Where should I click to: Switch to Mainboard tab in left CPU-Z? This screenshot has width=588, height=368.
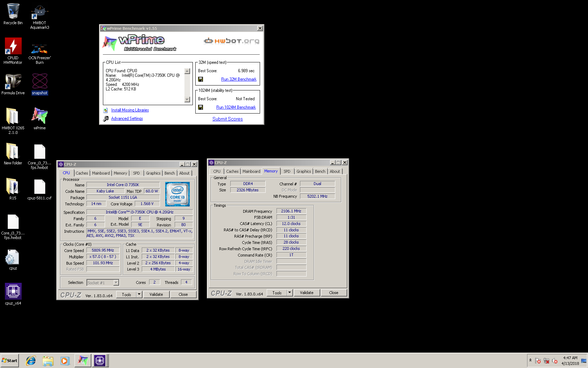coord(101,173)
